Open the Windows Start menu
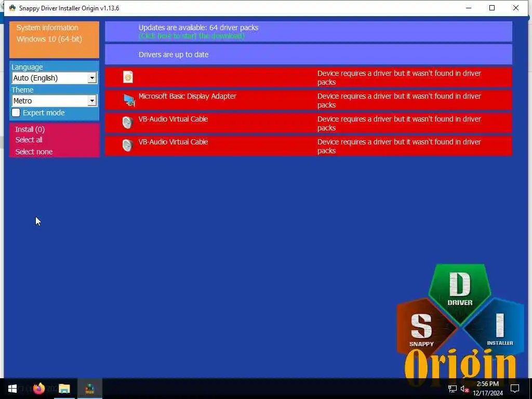 pos(12,389)
